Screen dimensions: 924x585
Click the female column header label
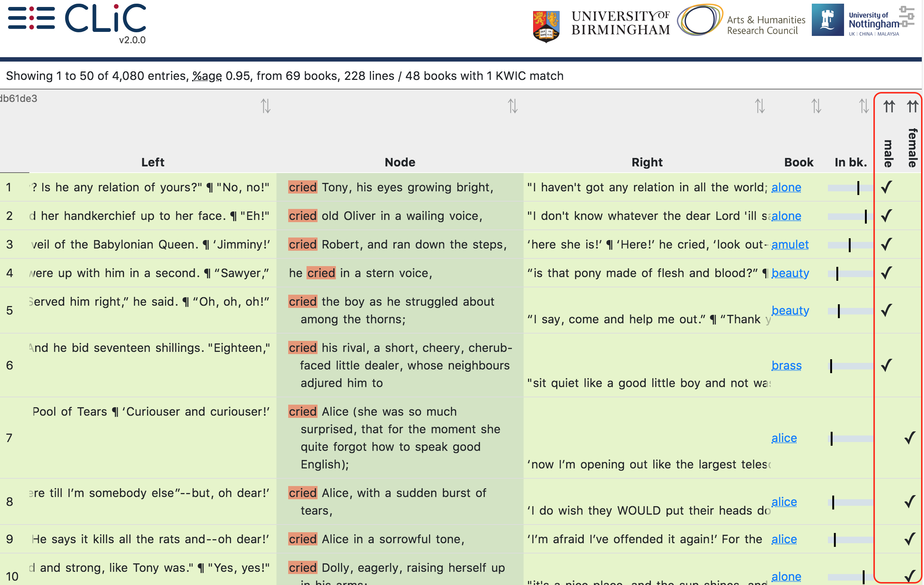pos(913,148)
